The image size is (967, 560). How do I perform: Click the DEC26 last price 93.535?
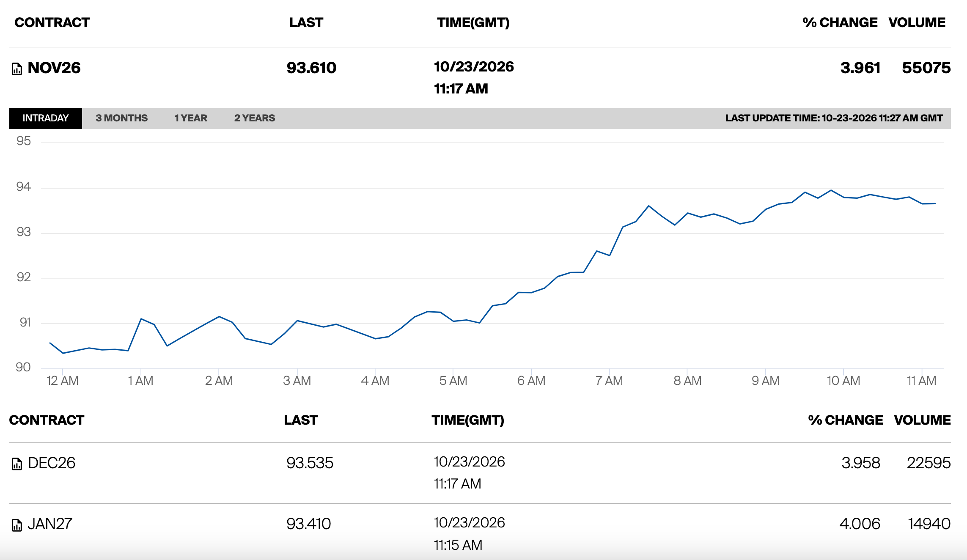point(310,463)
